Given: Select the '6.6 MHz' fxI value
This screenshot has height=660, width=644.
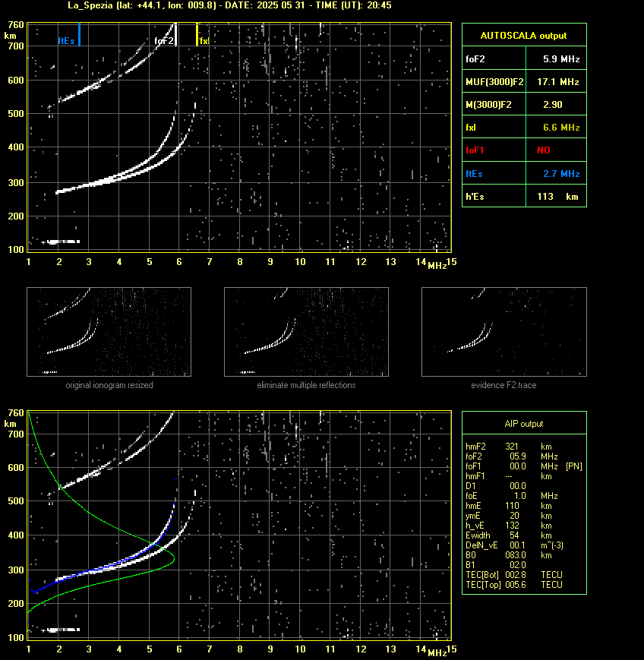Looking at the screenshot, I should [561, 128].
